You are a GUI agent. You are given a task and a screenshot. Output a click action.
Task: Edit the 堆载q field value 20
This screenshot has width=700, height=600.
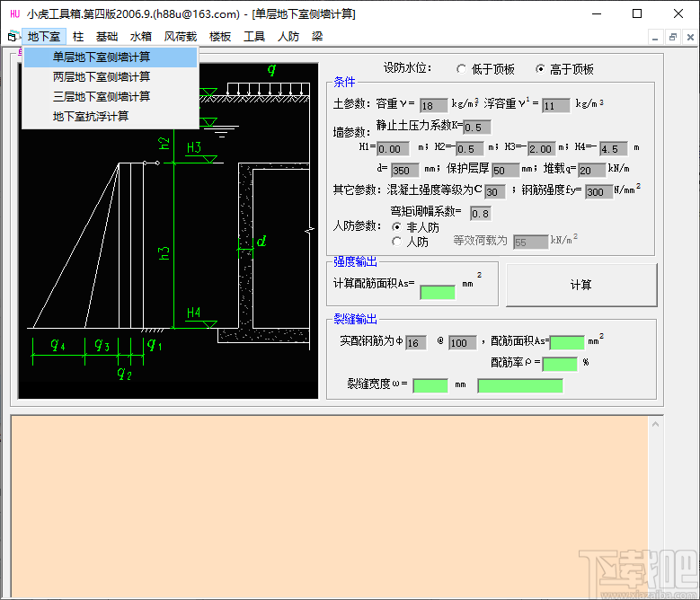pyautogui.click(x=592, y=171)
